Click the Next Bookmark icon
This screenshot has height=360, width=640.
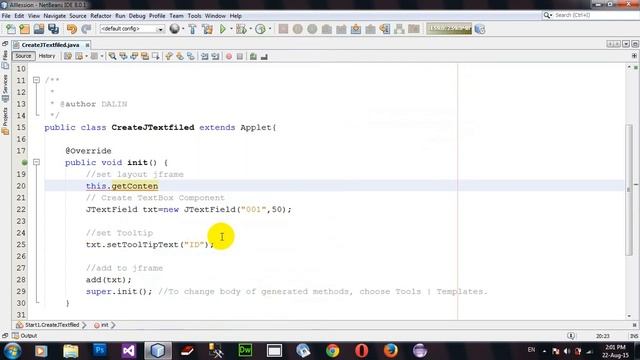pyautogui.click(x=180, y=56)
